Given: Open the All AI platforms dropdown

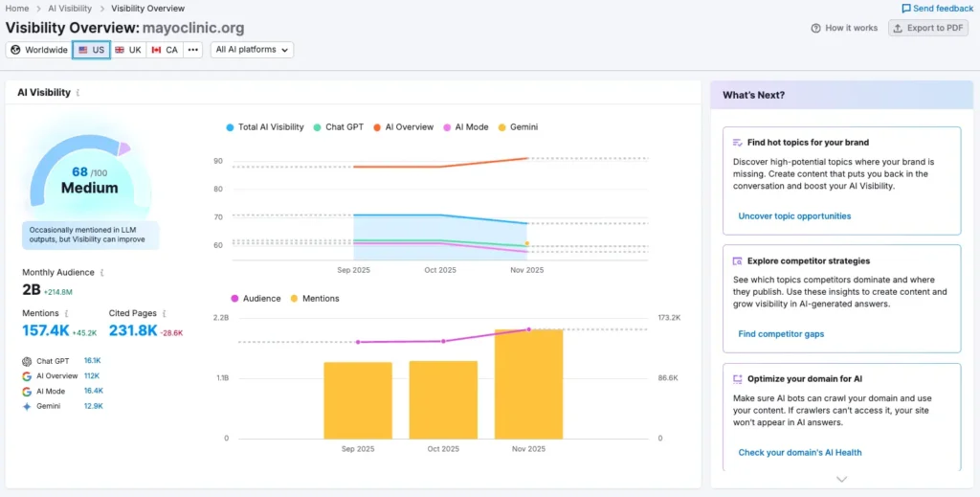Looking at the screenshot, I should (252, 50).
